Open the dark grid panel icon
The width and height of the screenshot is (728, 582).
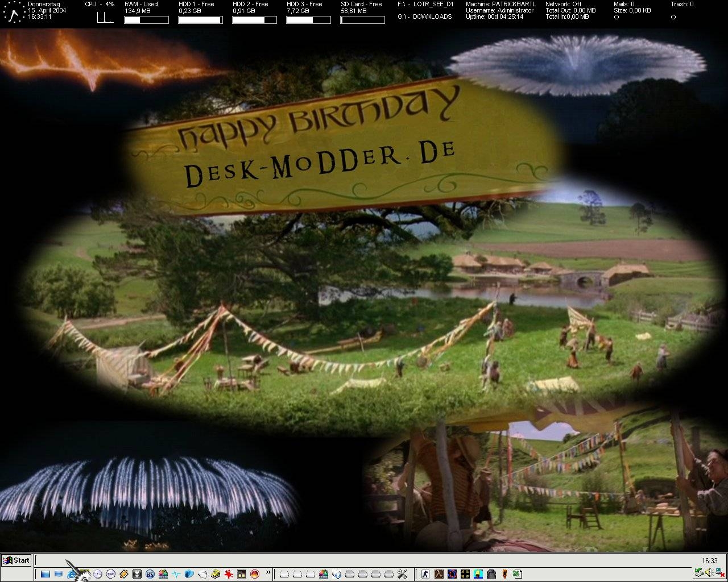coord(241,574)
